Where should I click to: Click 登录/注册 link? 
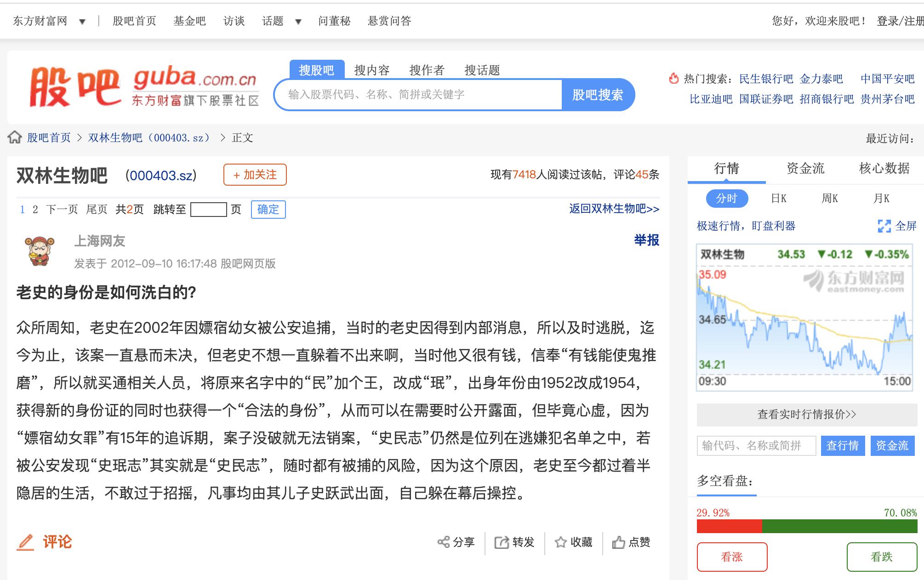tap(900, 21)
